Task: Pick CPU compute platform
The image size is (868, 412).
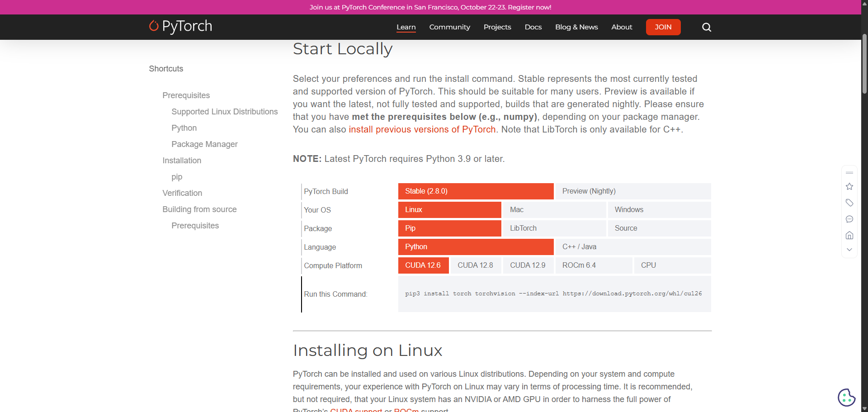Action: (673, 265)
